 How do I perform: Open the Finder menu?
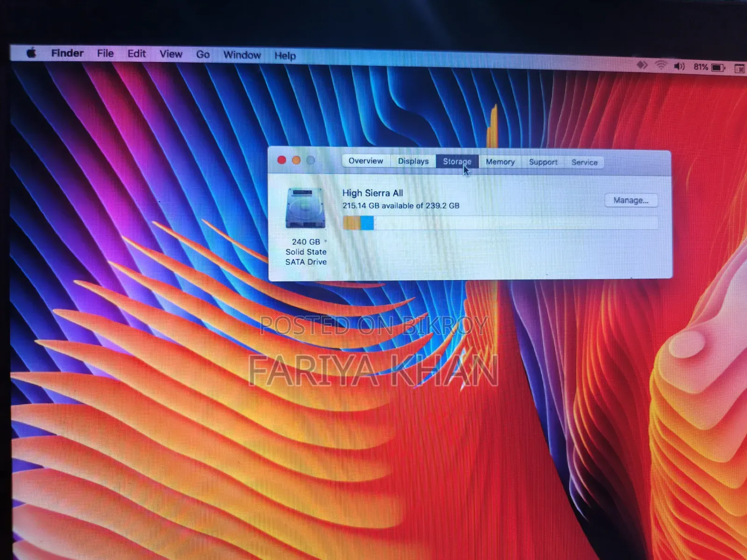tap(67, 53)
